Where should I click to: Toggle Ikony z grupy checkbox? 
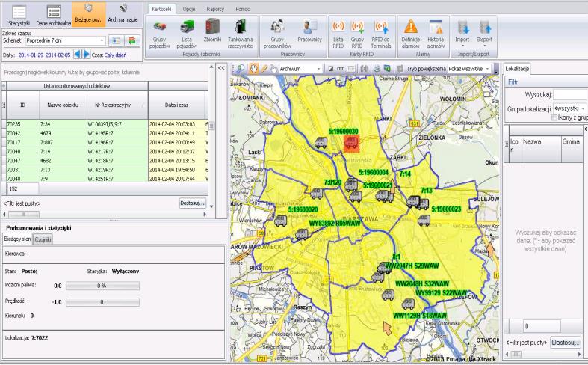pos(554,118)
